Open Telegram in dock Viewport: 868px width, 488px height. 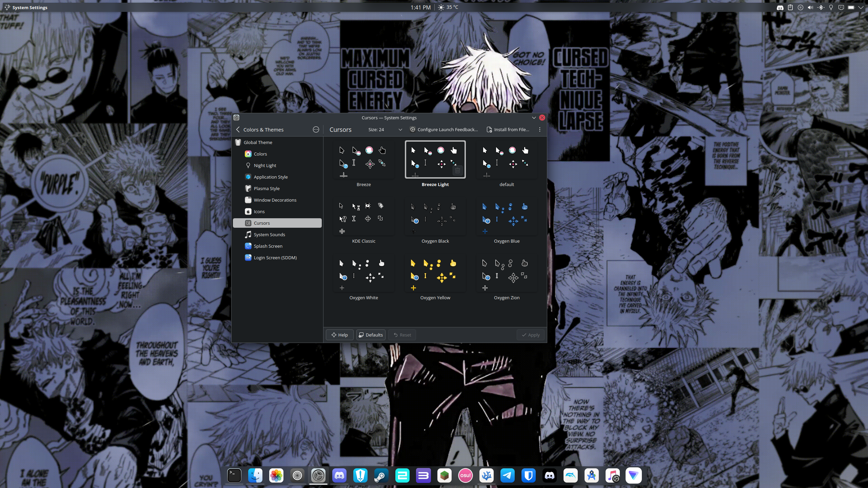pyautogui.click(x=508, y=475)
